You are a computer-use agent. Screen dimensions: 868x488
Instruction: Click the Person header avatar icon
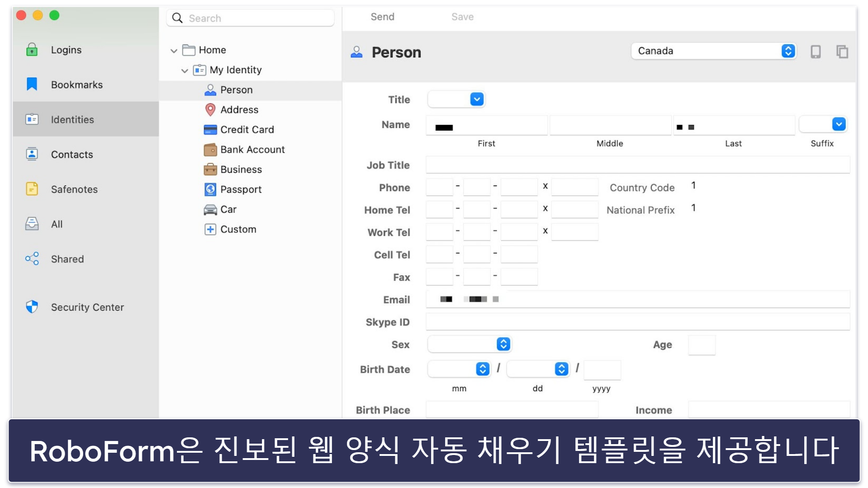[356, 52]
